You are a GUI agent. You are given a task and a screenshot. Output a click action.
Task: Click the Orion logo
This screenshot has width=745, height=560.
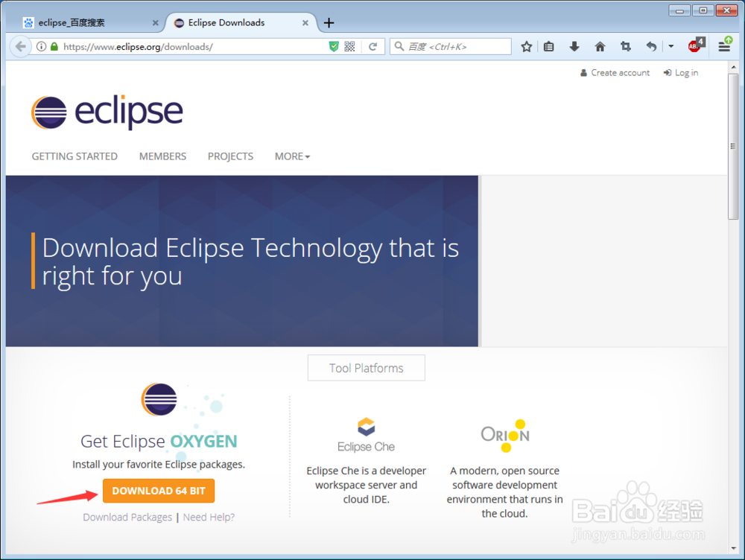click(505, 436)
